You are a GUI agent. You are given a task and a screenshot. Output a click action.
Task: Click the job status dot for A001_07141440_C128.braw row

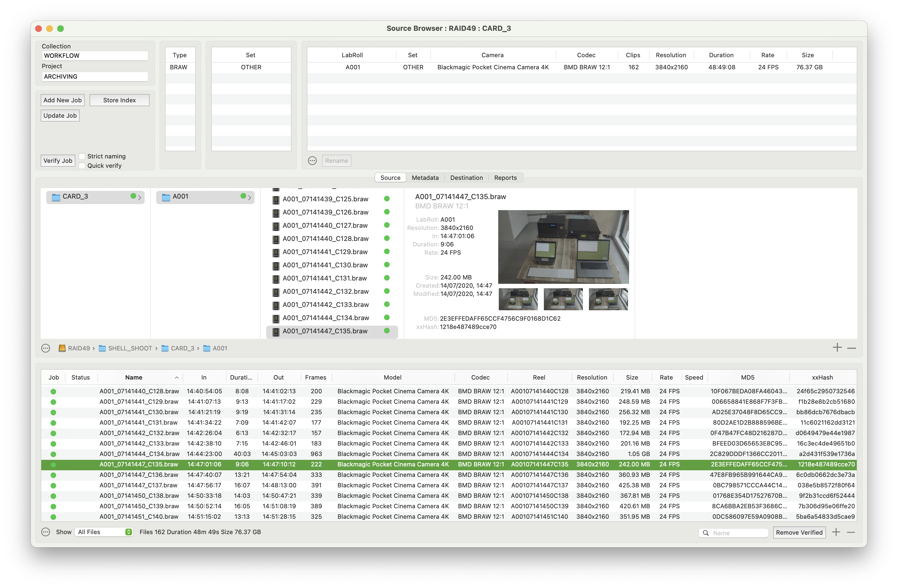53,392
